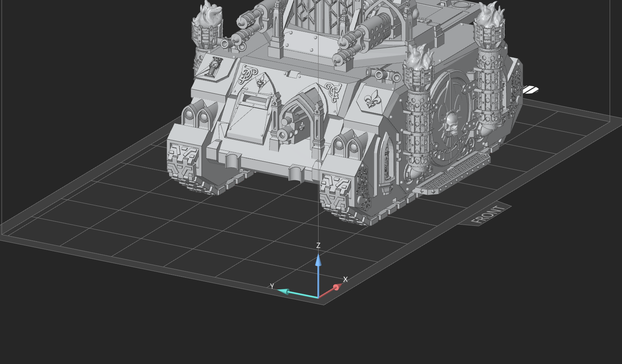Viewport: 622px width, 364px height.
Task: Click the X axis letter label
Action: click(345, 279)
